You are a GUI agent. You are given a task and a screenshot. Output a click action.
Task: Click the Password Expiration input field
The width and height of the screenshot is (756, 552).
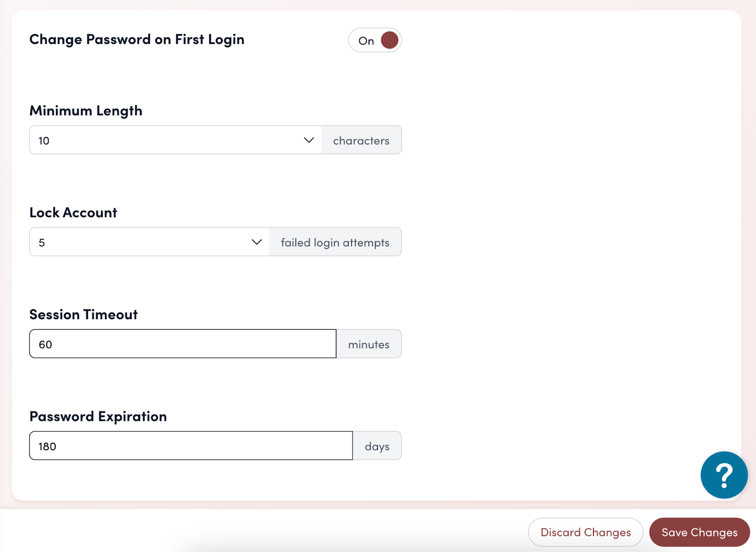click(x=190, y=446)
